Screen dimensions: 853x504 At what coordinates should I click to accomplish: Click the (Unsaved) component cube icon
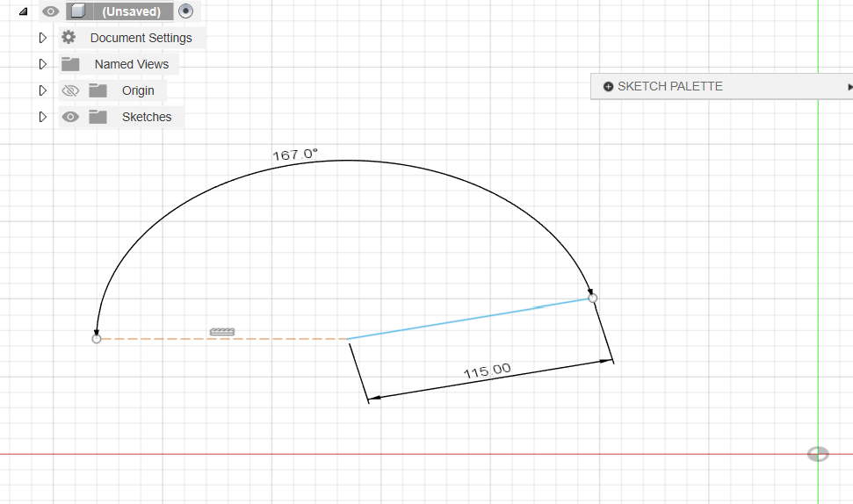(x=78, y=11)
